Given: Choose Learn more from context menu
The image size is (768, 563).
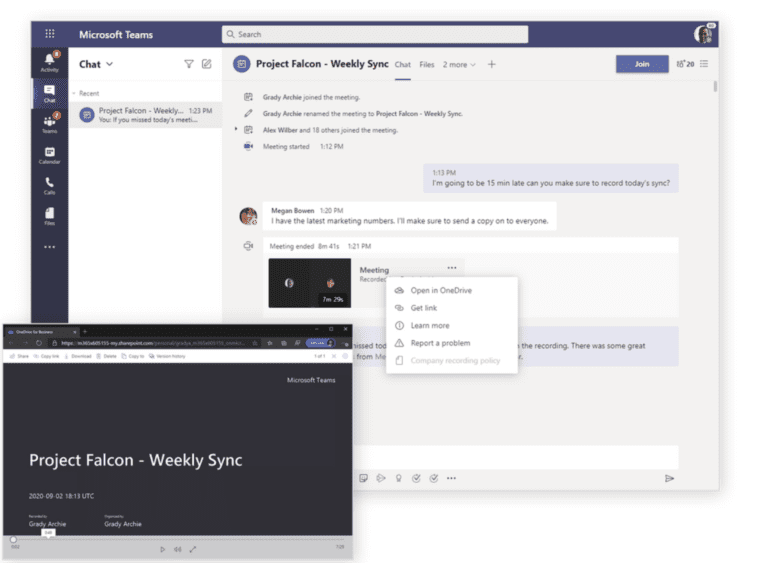Looking at the screenshot, I should (452, 325).
